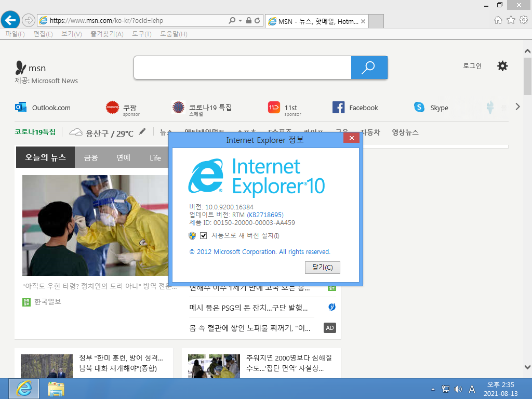The height and width of the screenshot is (399, 532).
Task: Click the AD badge icon
Action: [x=330, y=328]
